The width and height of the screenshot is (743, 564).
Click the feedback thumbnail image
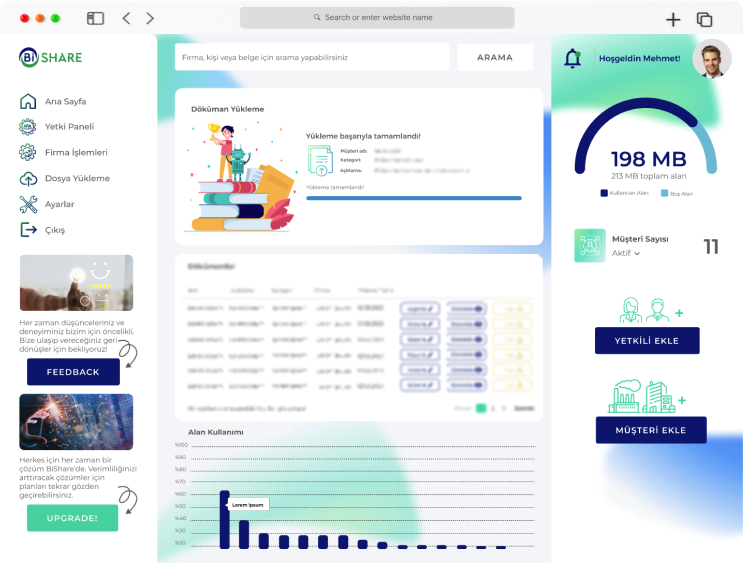pos(76,283)
